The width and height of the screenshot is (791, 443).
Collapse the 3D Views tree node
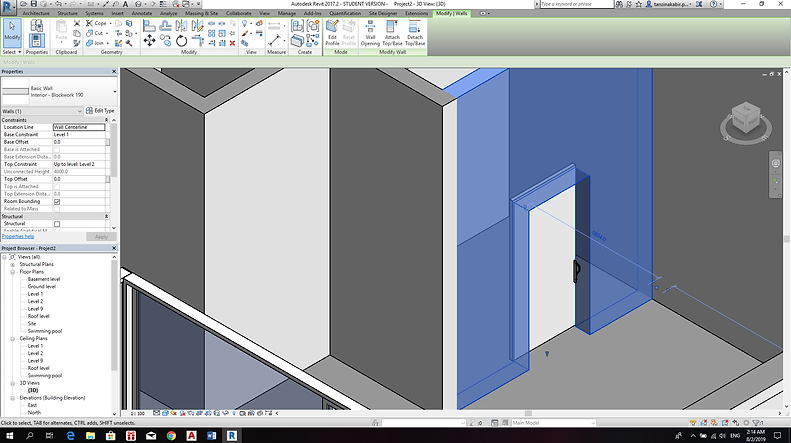pyautogui.click(x=13, y=383)
